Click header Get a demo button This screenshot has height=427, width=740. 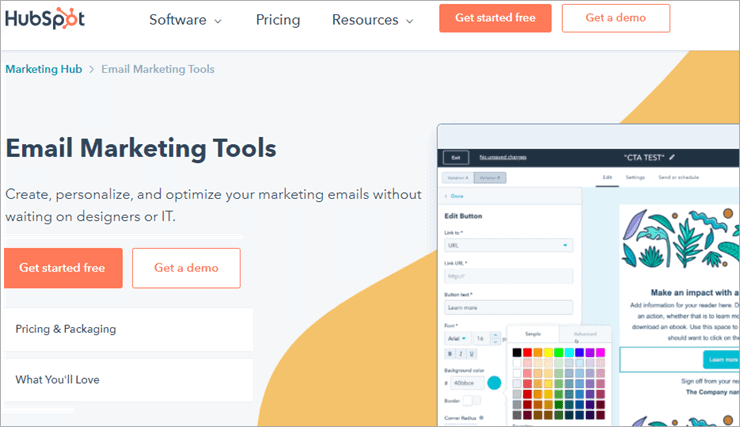[615, 18]
